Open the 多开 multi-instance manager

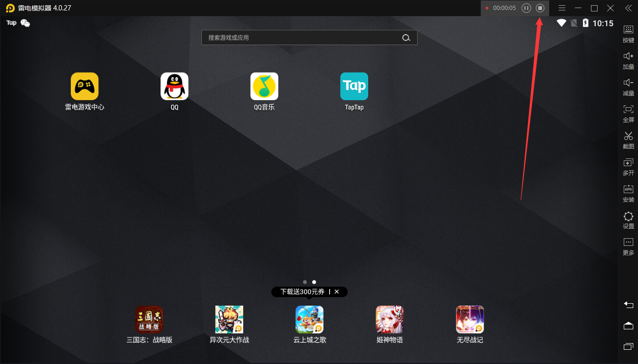point(628,167)
